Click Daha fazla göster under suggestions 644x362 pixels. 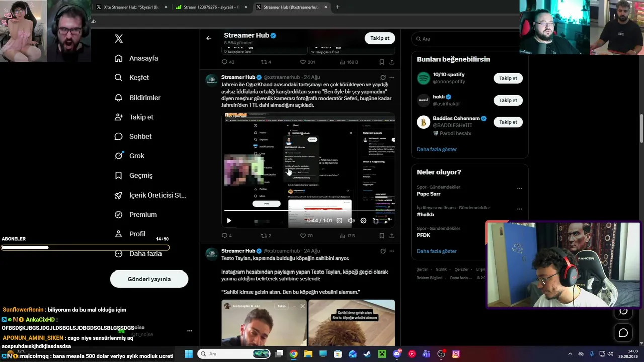coord(437,149)
